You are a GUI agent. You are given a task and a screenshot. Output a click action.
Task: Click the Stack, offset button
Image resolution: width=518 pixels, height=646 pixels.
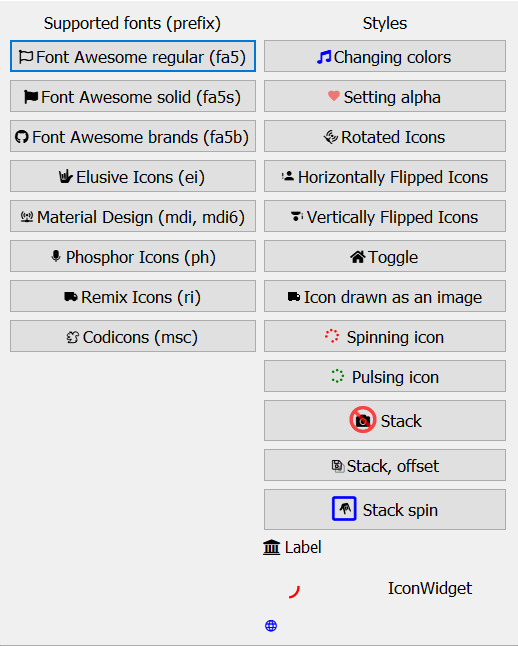[384, 465]
